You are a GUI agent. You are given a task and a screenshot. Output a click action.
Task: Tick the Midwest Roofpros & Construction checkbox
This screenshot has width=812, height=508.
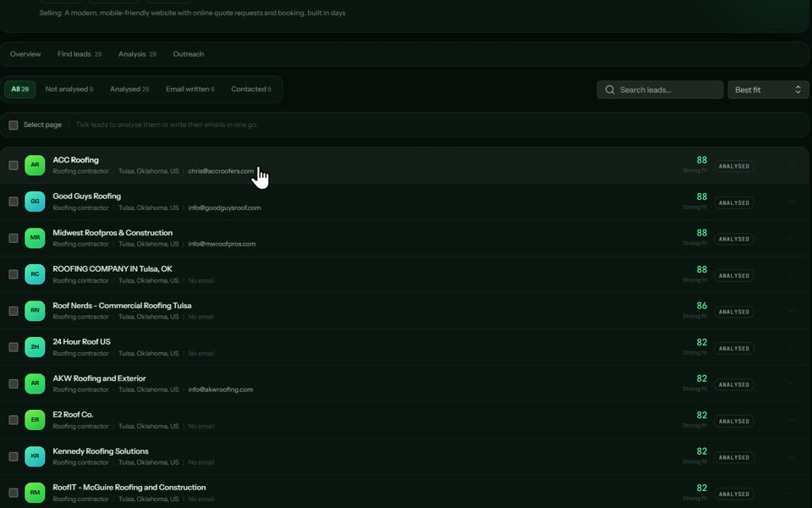(14, 238)
